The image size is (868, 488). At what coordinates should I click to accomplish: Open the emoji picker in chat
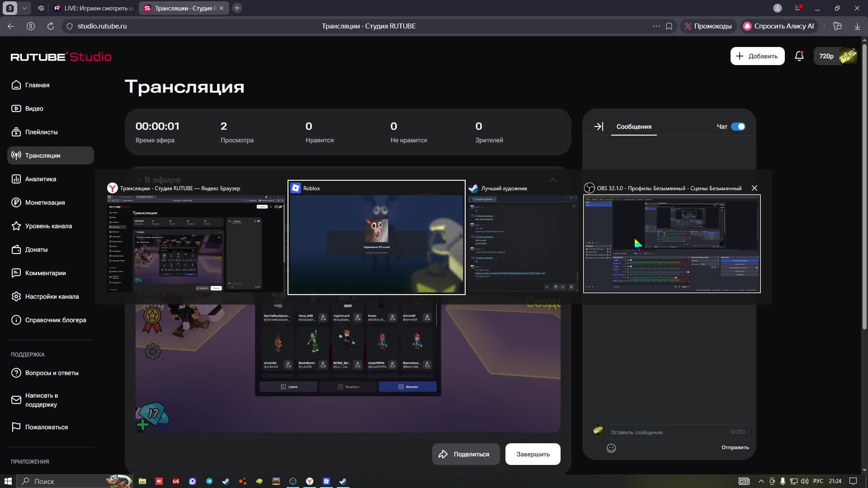tap(611, 448)
